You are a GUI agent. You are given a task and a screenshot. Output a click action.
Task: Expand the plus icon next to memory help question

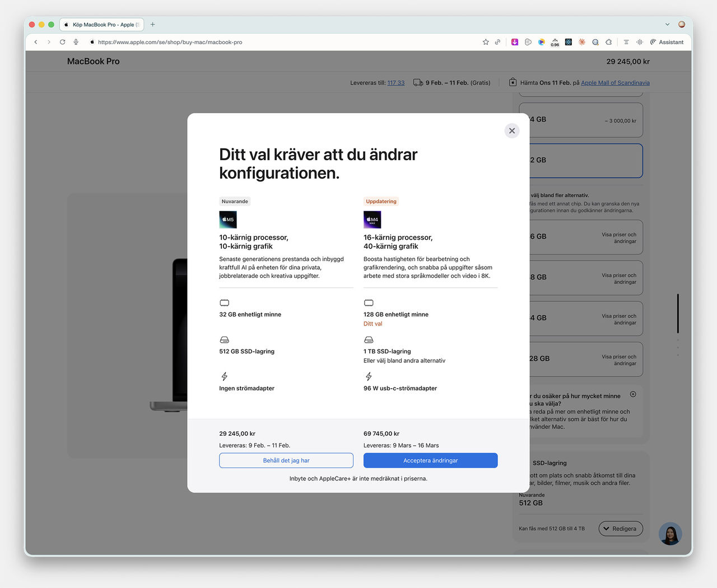pos(633,394)
